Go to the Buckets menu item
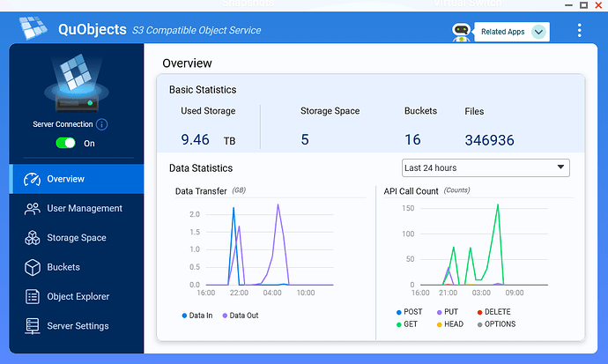The image size is (608, 364). pyautogui.click(x=63, y=267)
